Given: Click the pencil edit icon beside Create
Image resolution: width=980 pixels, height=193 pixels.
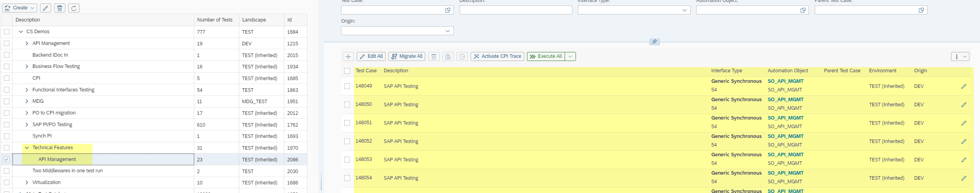Looking at the screenshot, I should tap(45, 8).
